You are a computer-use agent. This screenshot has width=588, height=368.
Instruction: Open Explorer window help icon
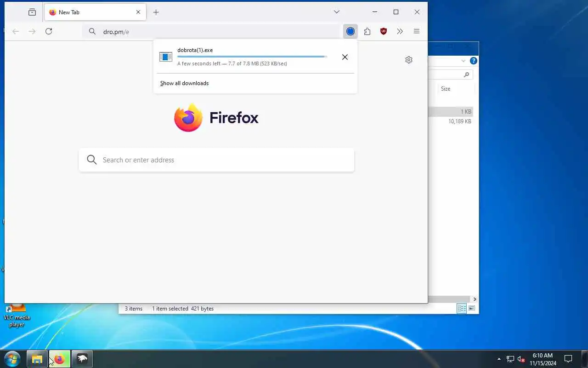point(474,61)
